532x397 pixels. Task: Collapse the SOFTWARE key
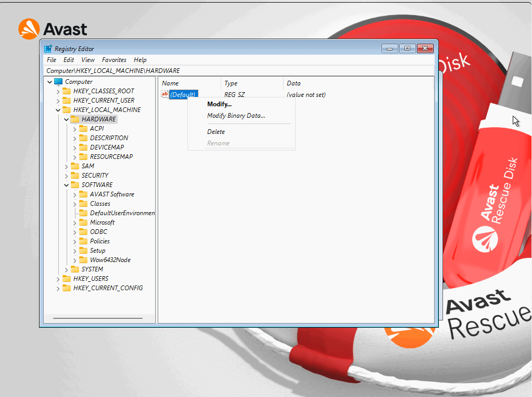[x=67, y=185]
